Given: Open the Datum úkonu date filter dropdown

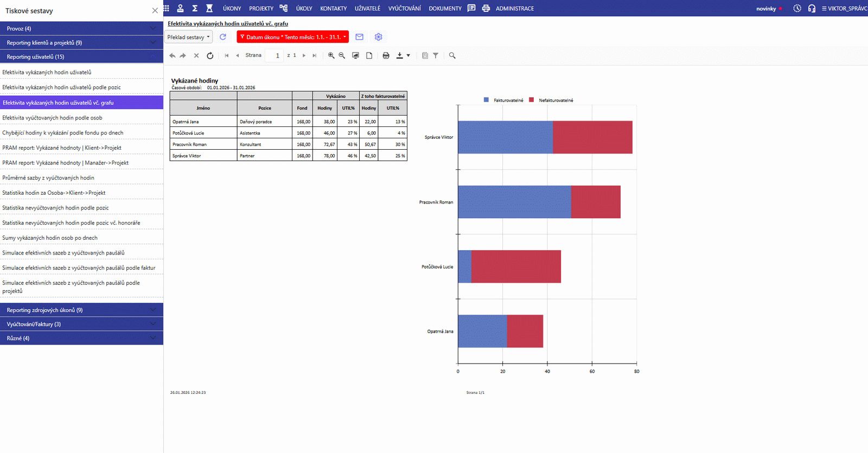Looking at the screenshot, I should 292,37.
